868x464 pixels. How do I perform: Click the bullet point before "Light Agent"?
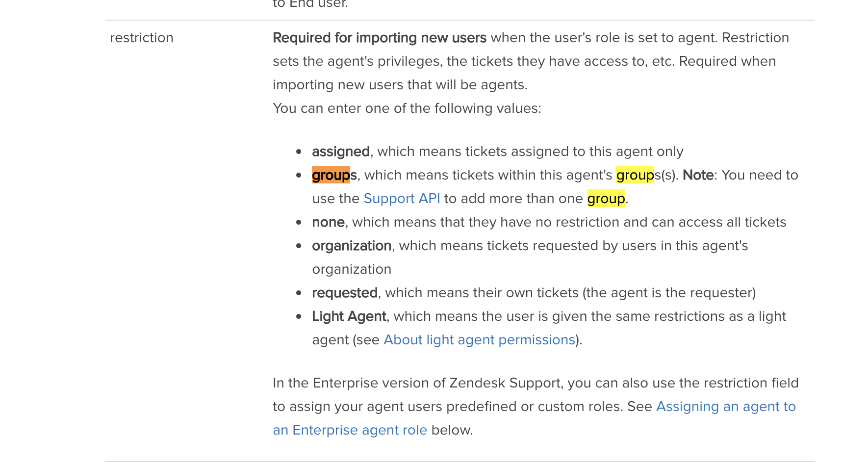point(299,317)
